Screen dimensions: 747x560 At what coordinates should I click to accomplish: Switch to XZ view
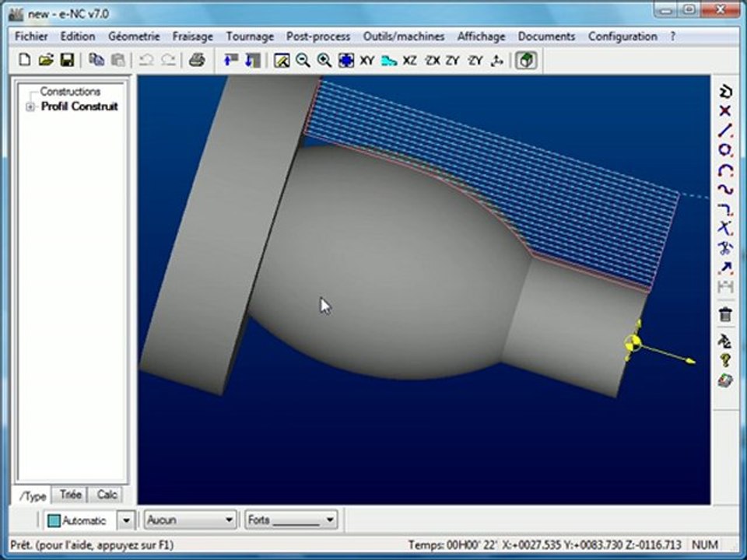409,61
